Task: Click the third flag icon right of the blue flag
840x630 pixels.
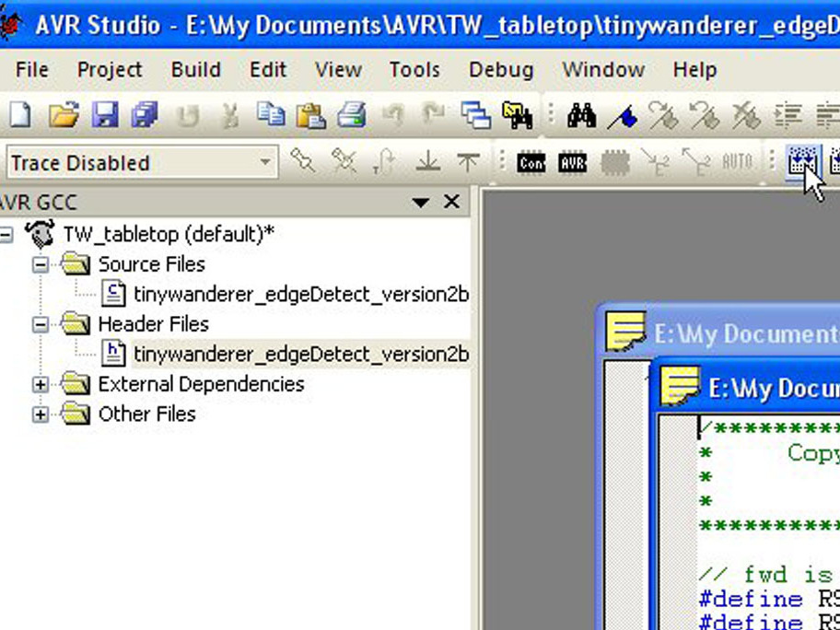Action: pyautogui.click(x=746, y=114)
